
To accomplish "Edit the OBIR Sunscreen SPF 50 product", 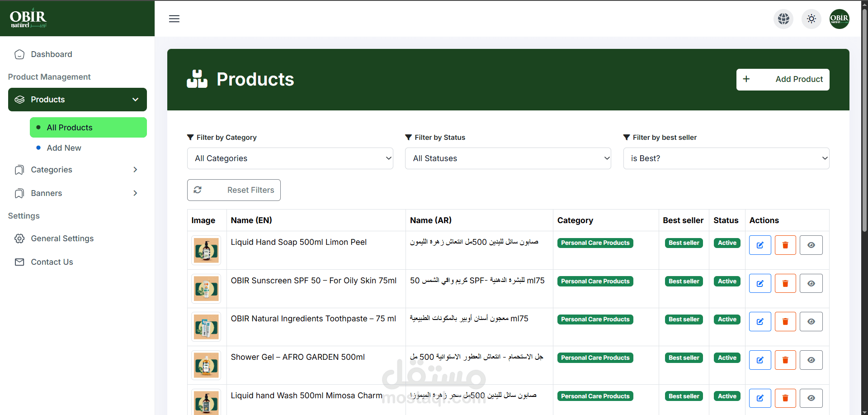I will pyautogui.click(x=760, y=283).
